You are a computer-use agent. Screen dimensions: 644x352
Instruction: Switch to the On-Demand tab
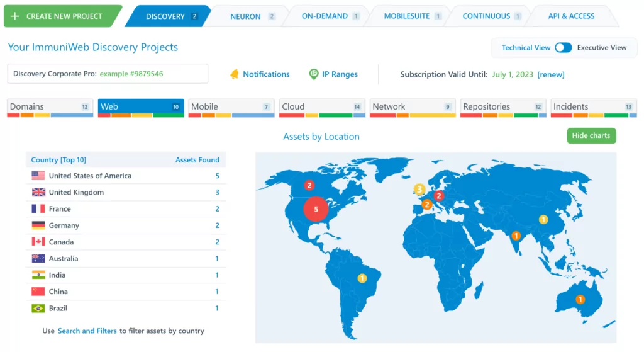[x=327, y=16]
